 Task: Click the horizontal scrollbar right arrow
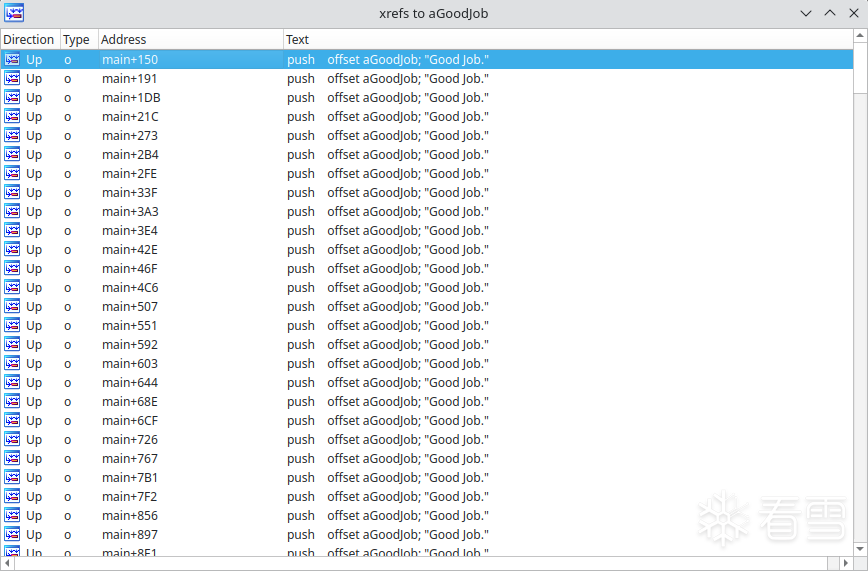point(846,563)
